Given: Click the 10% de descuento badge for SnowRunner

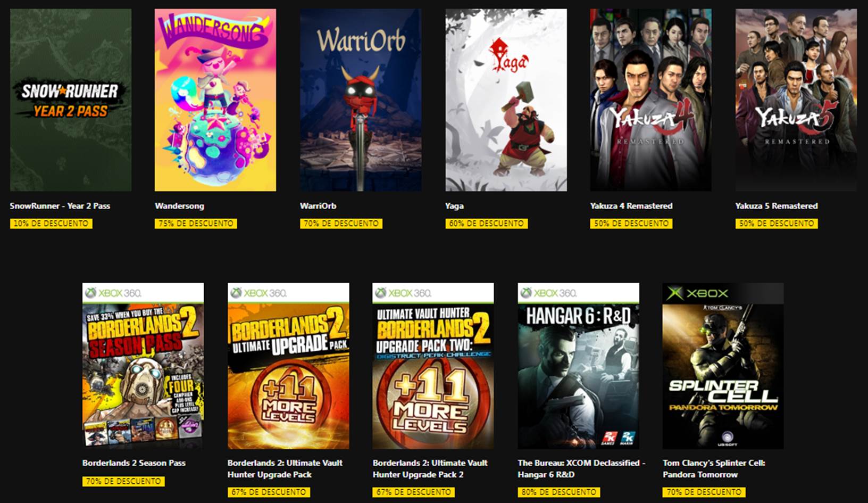Looking at the screenshot, I should (51, 224).
